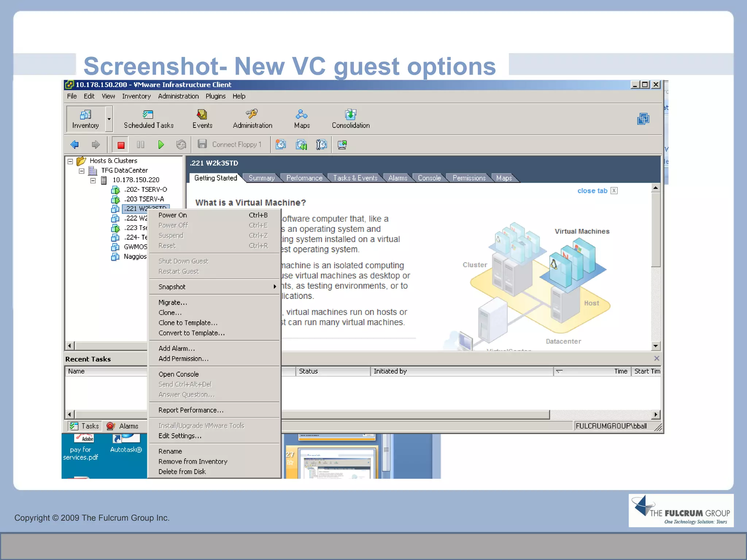Choose Clone to Template... option
The image size is (747, 560).
[x=214, y=323]
